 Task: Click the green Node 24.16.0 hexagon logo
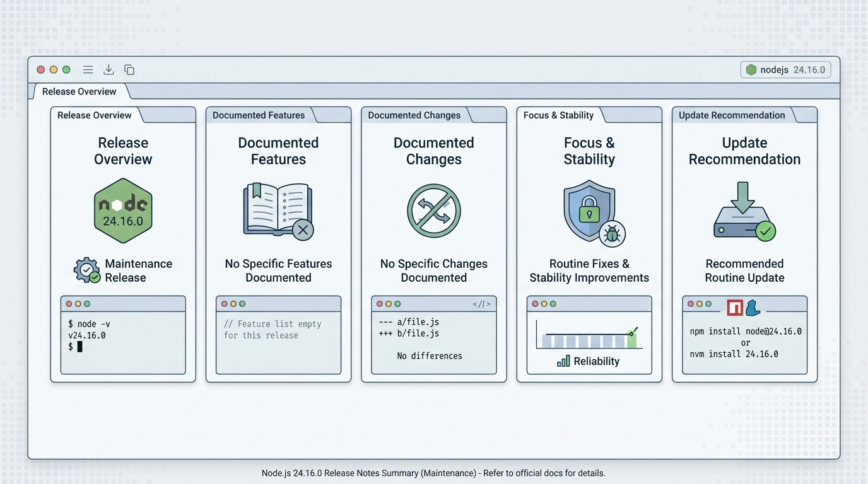point(123,210)
